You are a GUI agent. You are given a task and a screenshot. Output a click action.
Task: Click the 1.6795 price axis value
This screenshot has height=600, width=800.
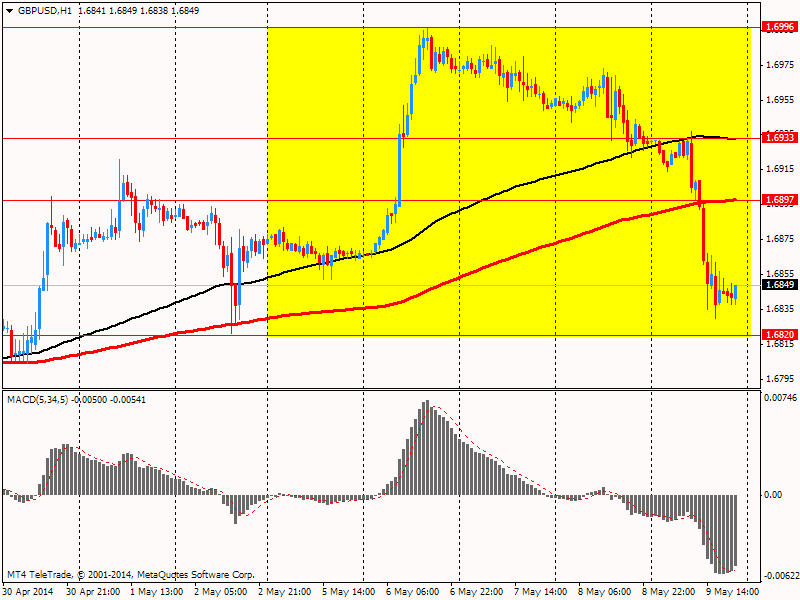(x=780, y=379)
